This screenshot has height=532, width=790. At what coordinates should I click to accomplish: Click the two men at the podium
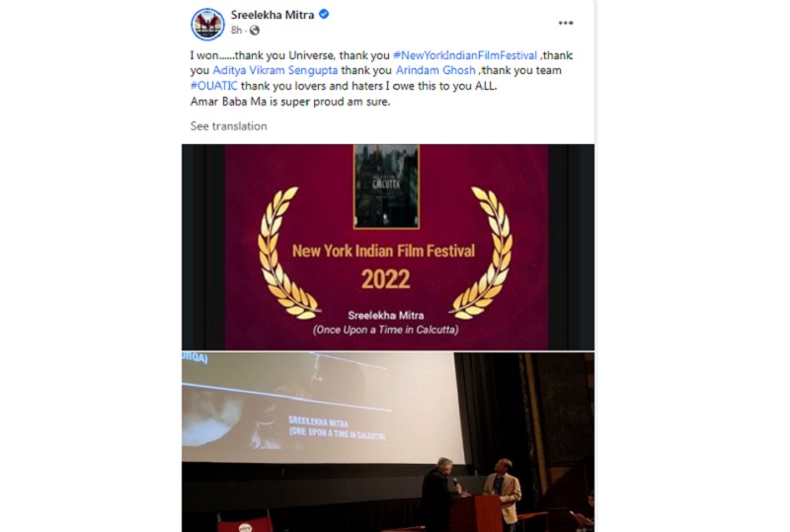(x=471, y=492)
